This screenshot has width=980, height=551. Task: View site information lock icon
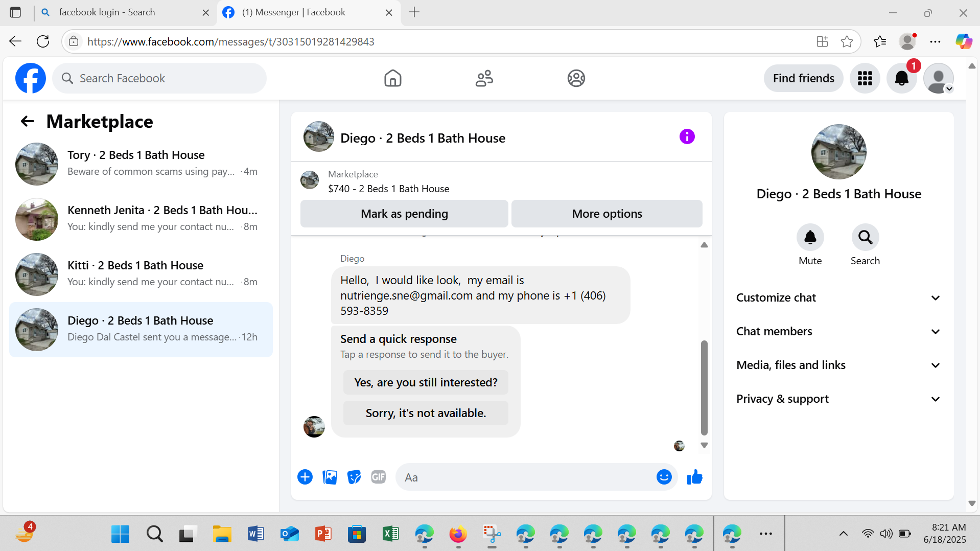tap(74, 41)
